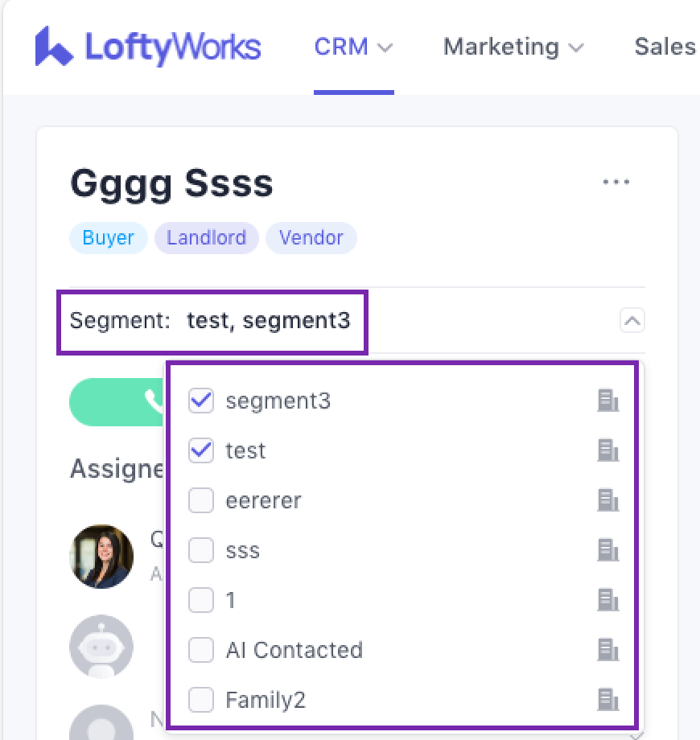Viewport: 700px width, 740px height.
Task: Expand the Marketing navigation dropdown
Action: (513, 47)
